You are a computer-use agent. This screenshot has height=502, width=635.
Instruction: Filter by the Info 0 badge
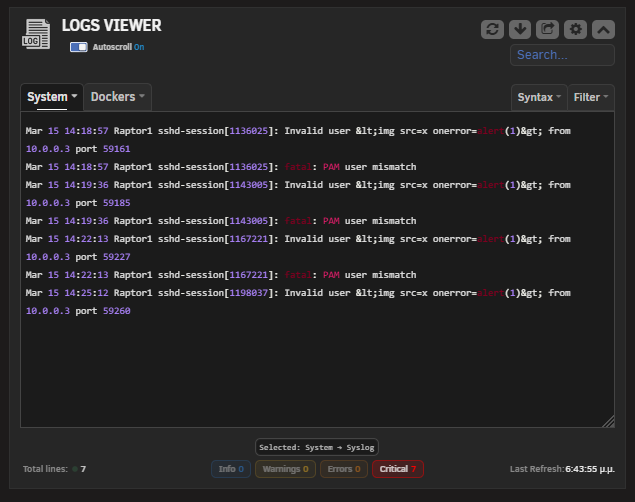coord(231,469)
